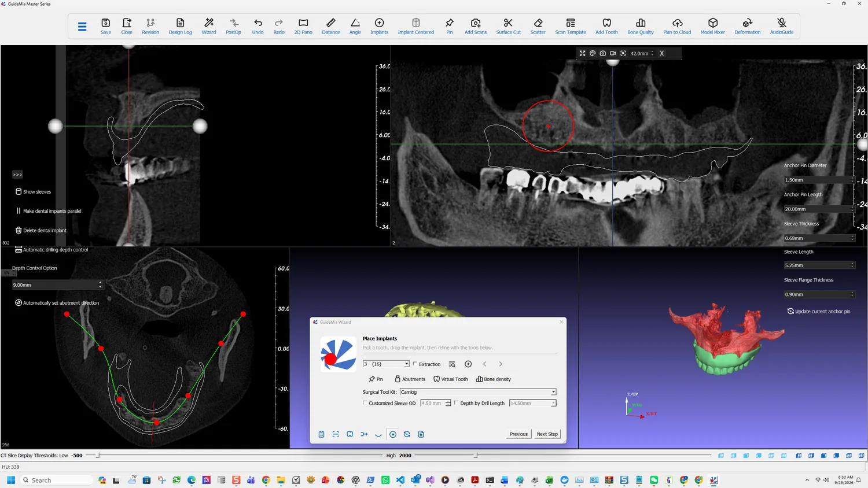Undo the last action
868x488 pixels.
coord(258,26)
